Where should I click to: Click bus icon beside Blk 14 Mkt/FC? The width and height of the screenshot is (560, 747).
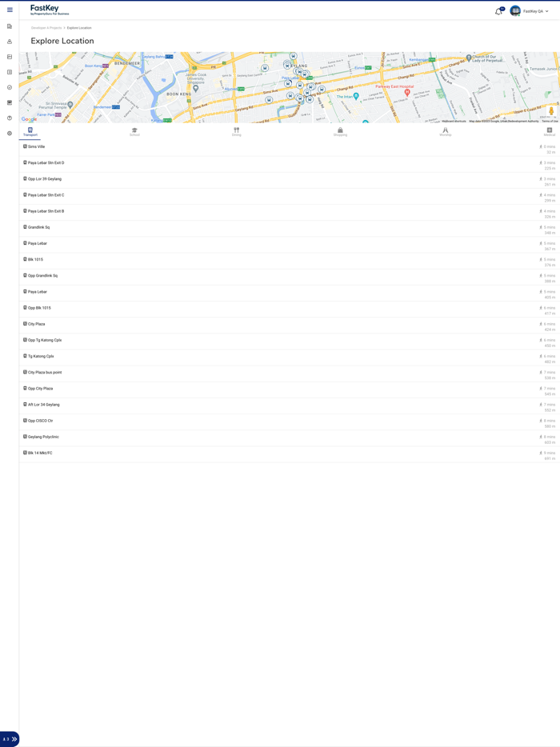25,453
